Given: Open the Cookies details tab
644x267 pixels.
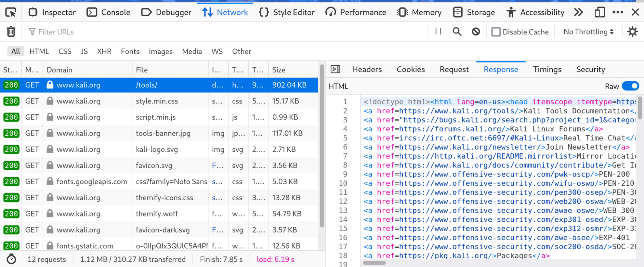Looking at the screenshot, I should (411, 69).
